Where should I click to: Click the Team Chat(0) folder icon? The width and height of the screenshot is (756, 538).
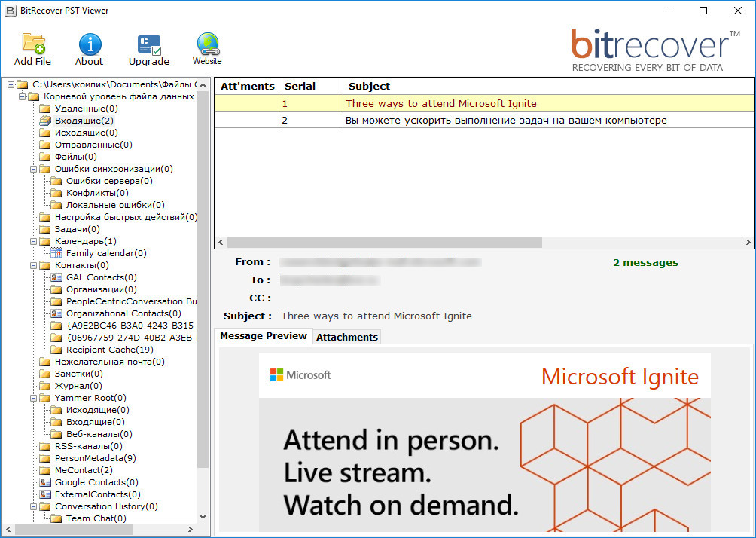(x=56, y=518)
